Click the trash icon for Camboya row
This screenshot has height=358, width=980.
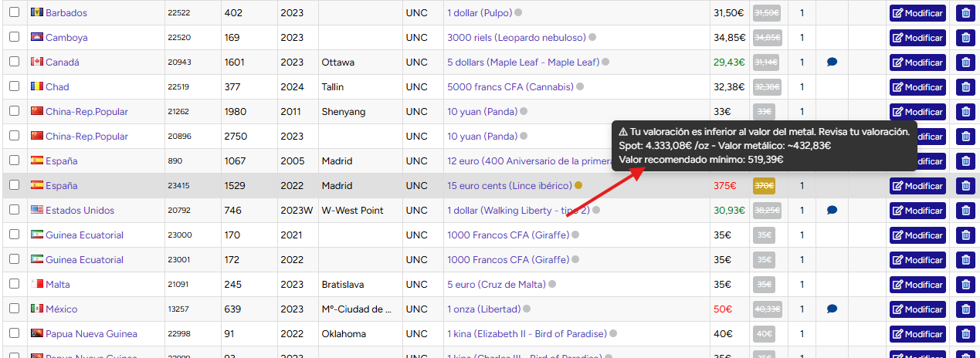pyautogui.click(x=965, y=38)
